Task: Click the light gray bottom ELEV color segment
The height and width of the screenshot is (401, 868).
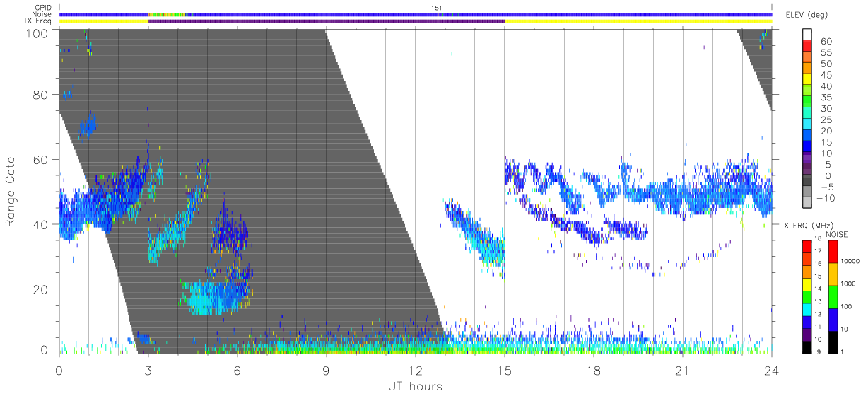Action: click(x=809, y=203)
